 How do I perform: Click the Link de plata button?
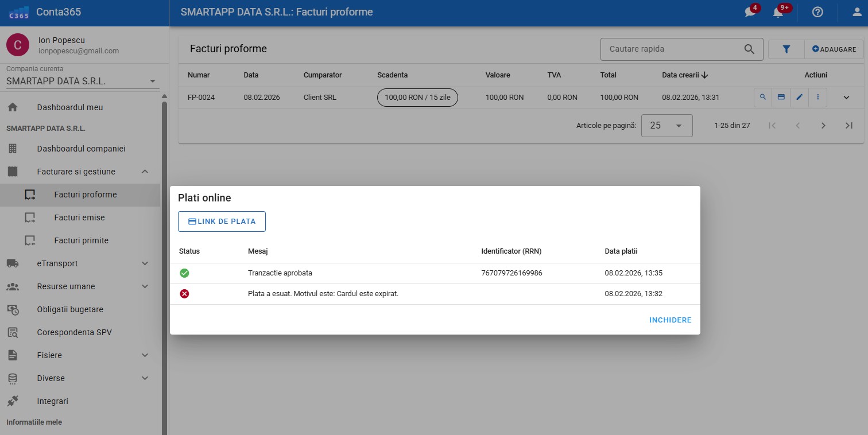(x=222, y=222)
